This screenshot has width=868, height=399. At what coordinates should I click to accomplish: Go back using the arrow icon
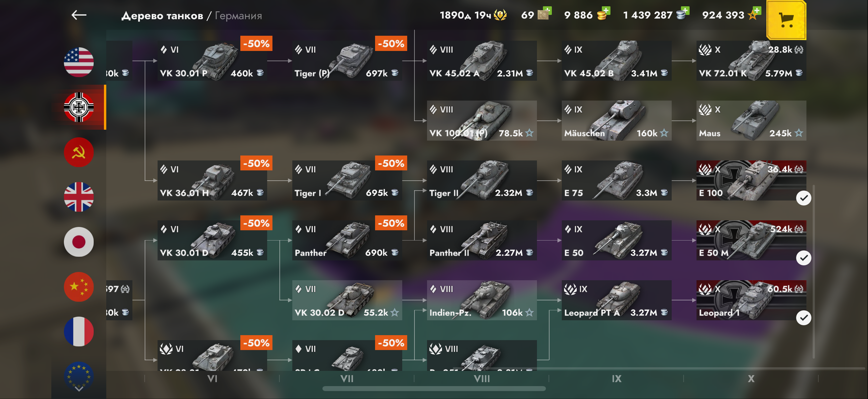point(79,15)
